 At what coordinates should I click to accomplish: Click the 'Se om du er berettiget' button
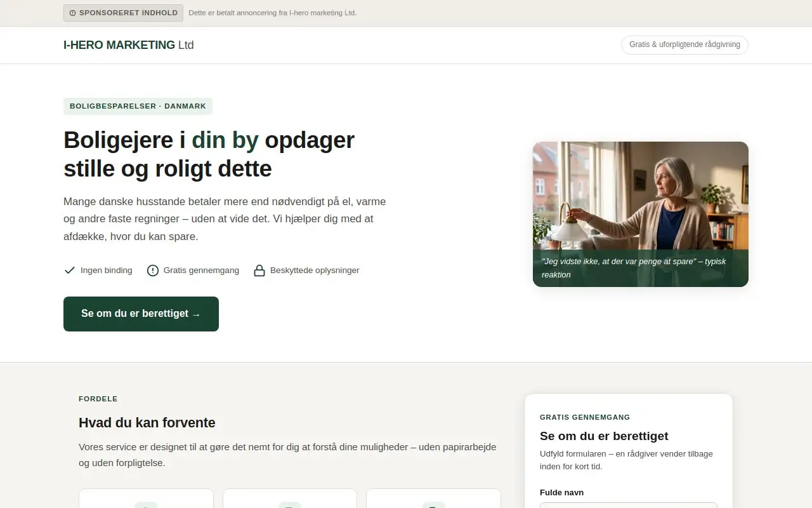141,314
